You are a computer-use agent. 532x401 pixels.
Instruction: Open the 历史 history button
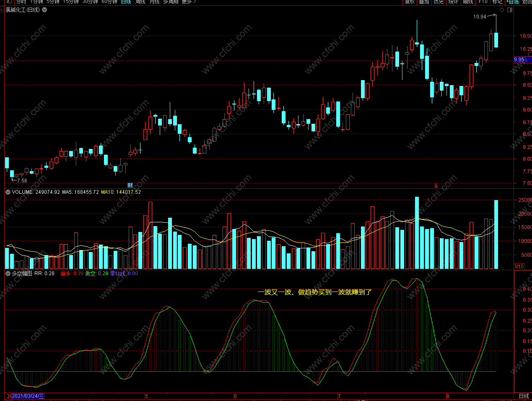click(x=439, y=2)
